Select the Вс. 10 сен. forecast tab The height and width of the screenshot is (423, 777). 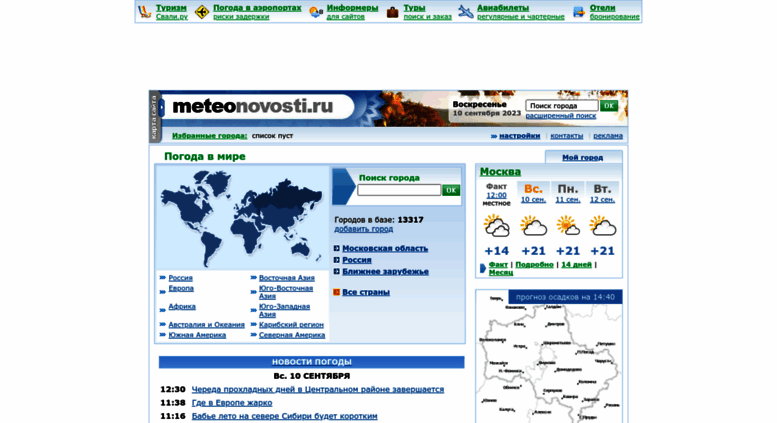[x=533, y=193]
